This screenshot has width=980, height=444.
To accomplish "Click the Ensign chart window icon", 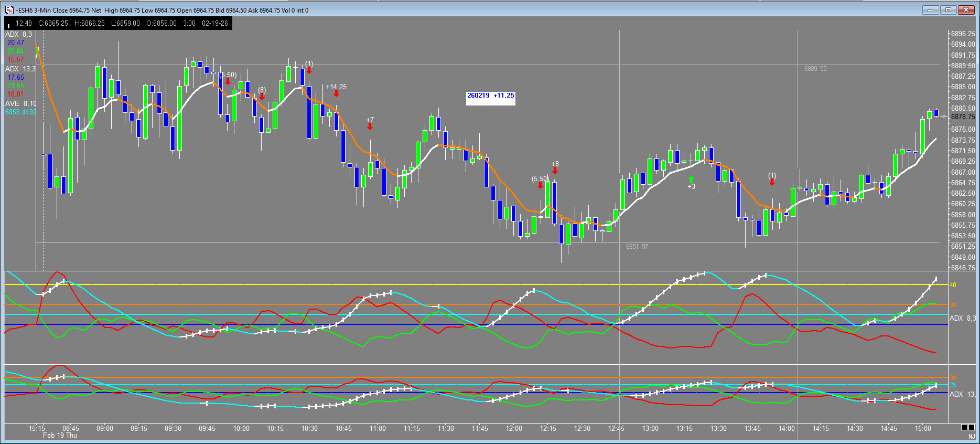I will click(9, 10).
